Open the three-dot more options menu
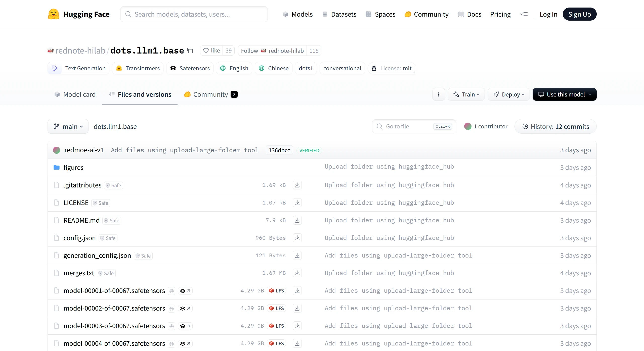Screen dimensions: 644x351 click(439, 94)
